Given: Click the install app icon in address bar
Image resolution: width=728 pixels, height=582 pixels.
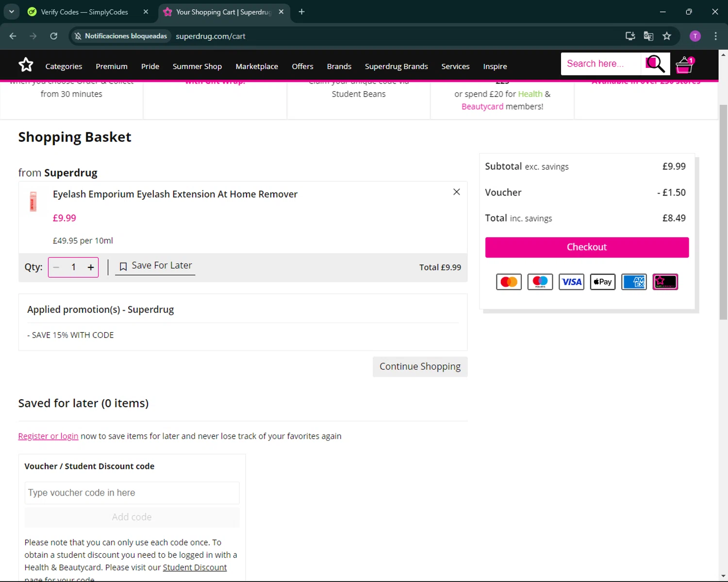Looking at the screenshot, I should [x=630, y=36].
